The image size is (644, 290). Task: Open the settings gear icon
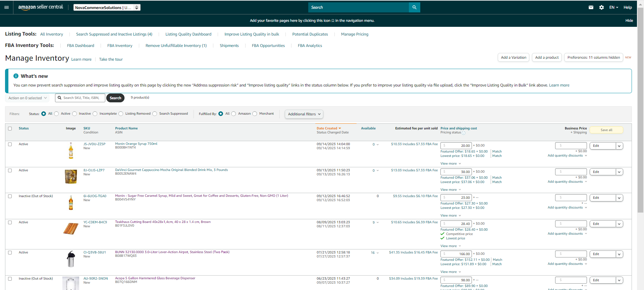tap(601, 7)
